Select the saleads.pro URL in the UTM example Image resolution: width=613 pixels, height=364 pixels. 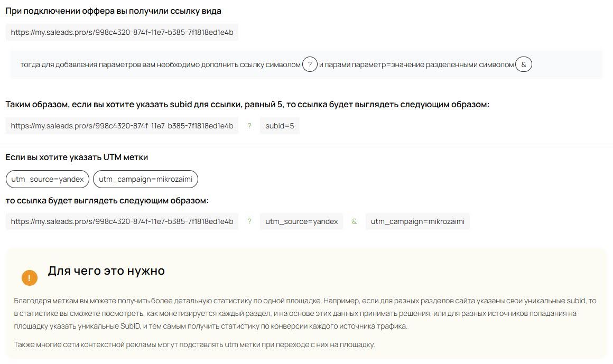[x=122, y=221]
